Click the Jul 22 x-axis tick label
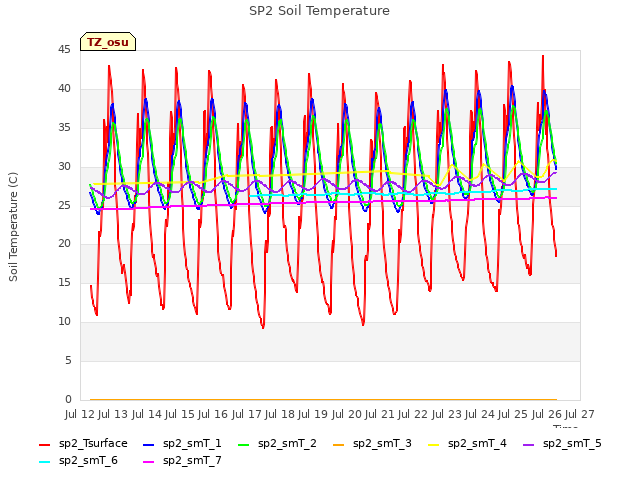 click(x=413, y=414)
